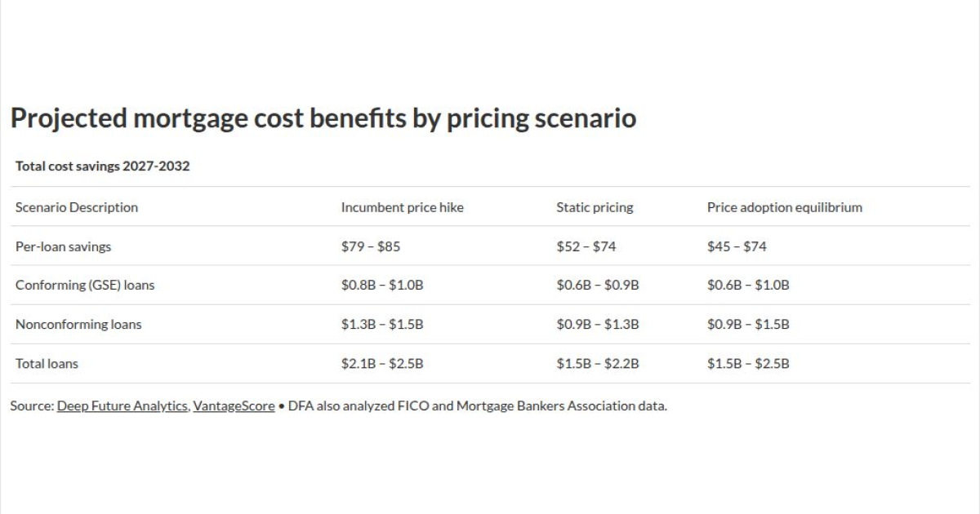Select the 'Static pricing' column header
This screenshot has width=980, height=514.
click(x=595, y=207)
